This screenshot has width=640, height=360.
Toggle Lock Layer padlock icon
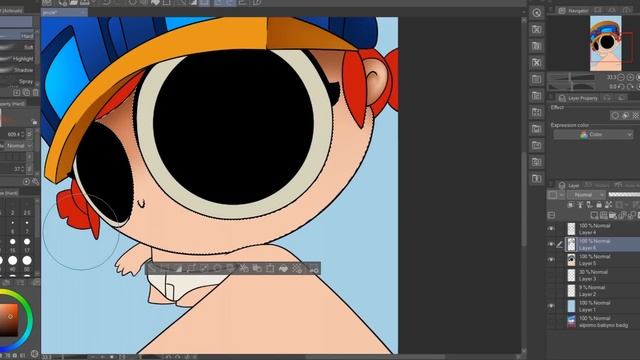[x=599, y=204]
